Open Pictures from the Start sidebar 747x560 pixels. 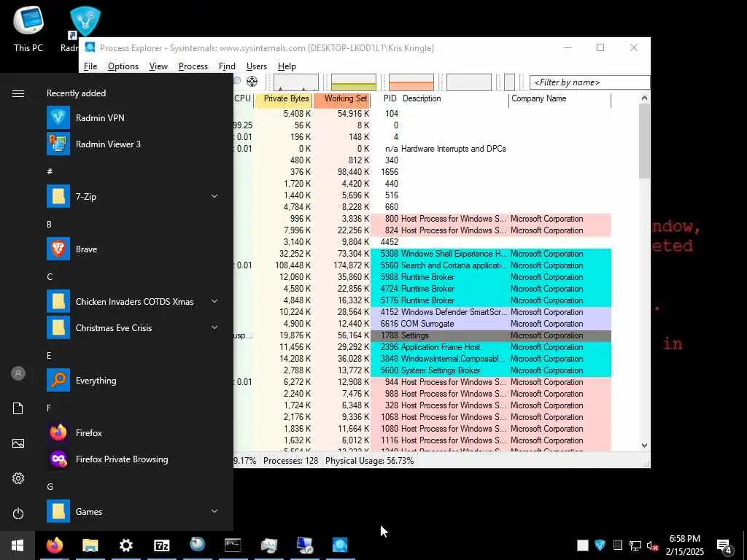click(18, 443)
